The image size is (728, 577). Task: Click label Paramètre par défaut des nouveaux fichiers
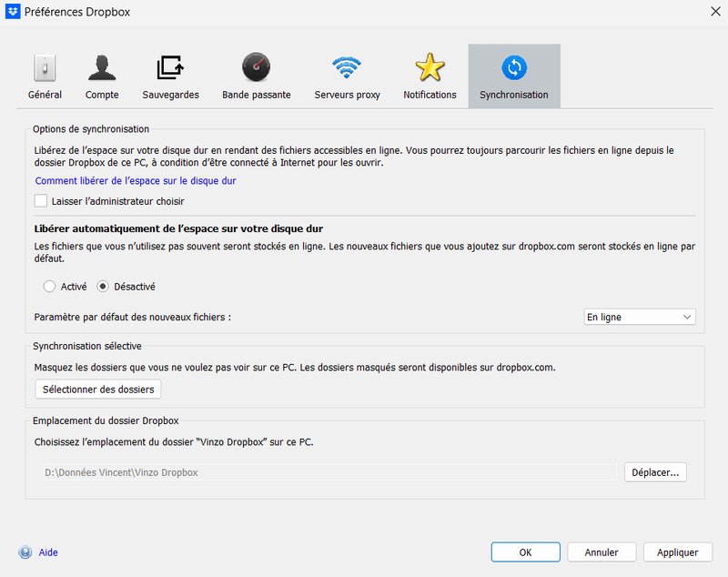(132, 318)
